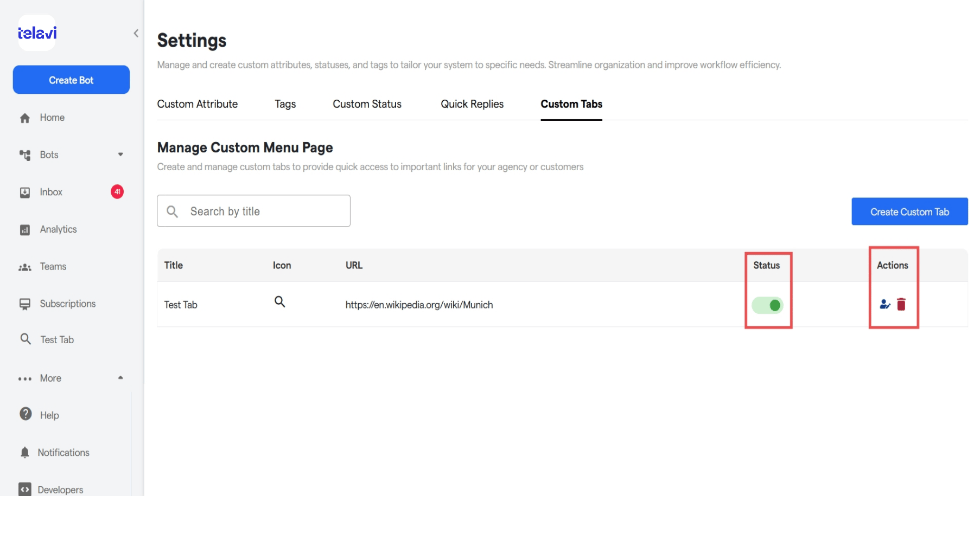Delete the Test Tab with trash icon
The width and height of the screenshot is (980, 553).
pos(901,305)
